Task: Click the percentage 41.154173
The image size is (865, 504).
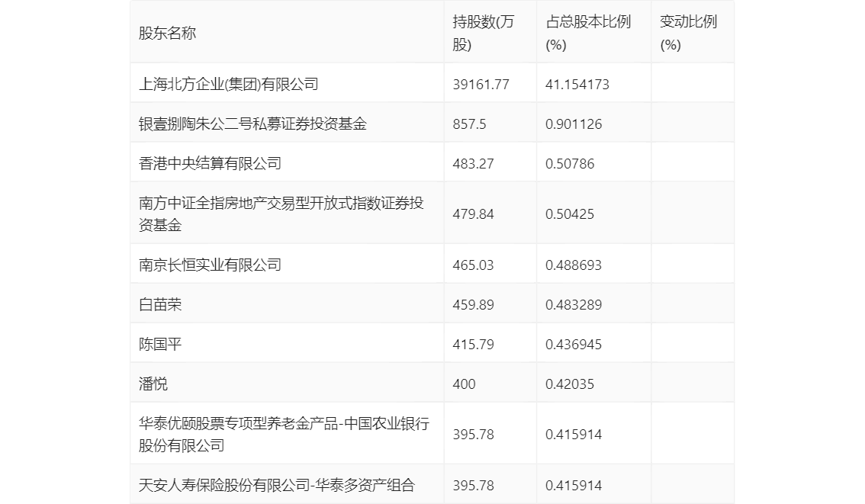Action: click(577, 85)
